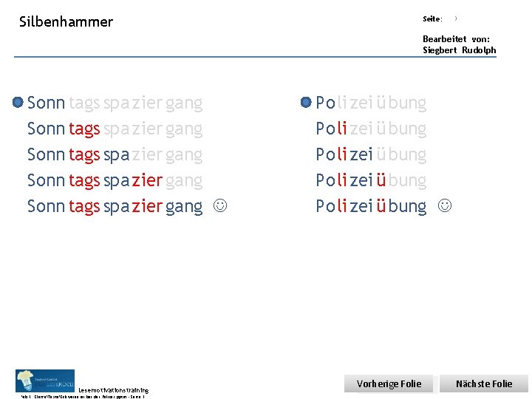Click the blue bullet before Sonntagsspaziergang
Image resolution: width=532 pixels, height=399 pixels.
coord(18,102)
